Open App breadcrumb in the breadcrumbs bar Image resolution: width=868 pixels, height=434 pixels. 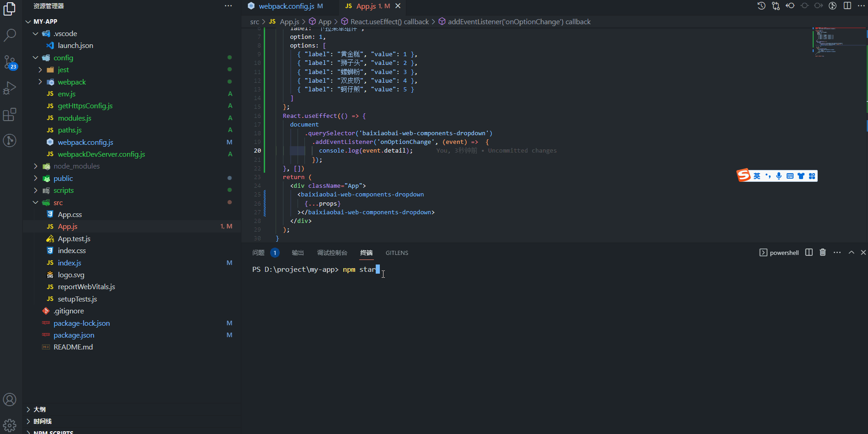coord(325,21)
